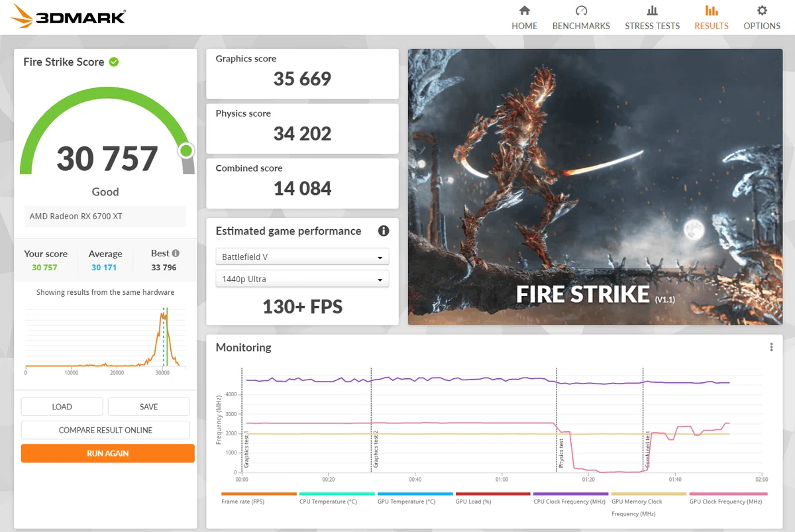Toggle GPU Memory Clock Frequency legend entry
This screenshot has width=795, height=532.
click(x=649, y=504)
